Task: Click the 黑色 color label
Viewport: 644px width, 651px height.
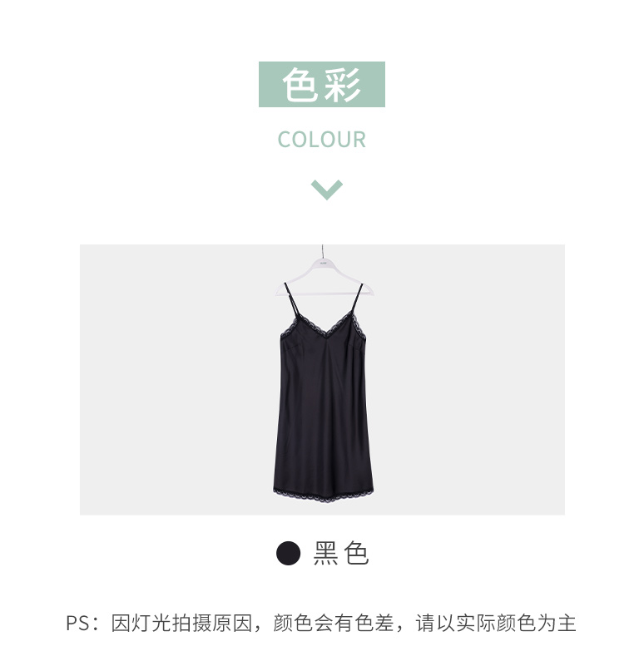Action: click(340, 553)
